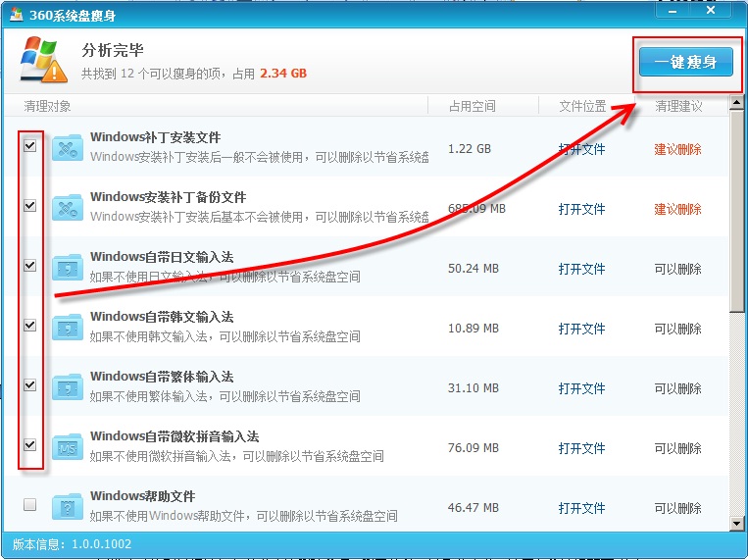748x560 pixels.
Task: Click the Windows自带繁体输入法 folder icon
Action: point(68,387)
